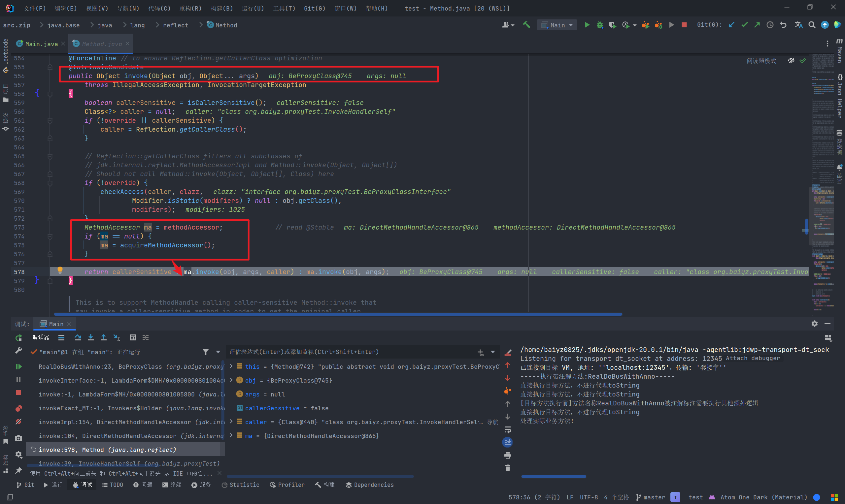845x504 pixels.
Task: Open the master git branch widget
Action: click(x=650, y=497)
